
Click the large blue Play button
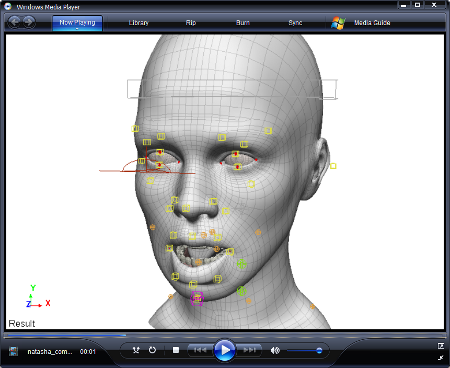click(x=224, y=350)
